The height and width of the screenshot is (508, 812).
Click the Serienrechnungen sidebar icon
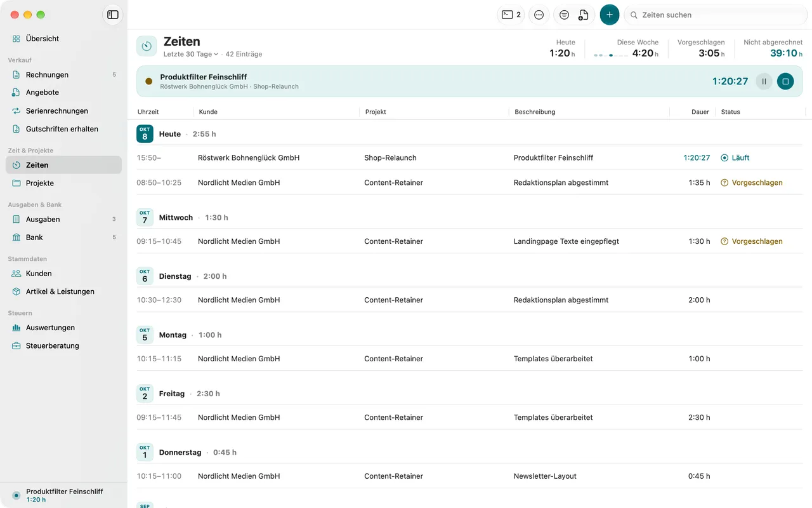16,111
